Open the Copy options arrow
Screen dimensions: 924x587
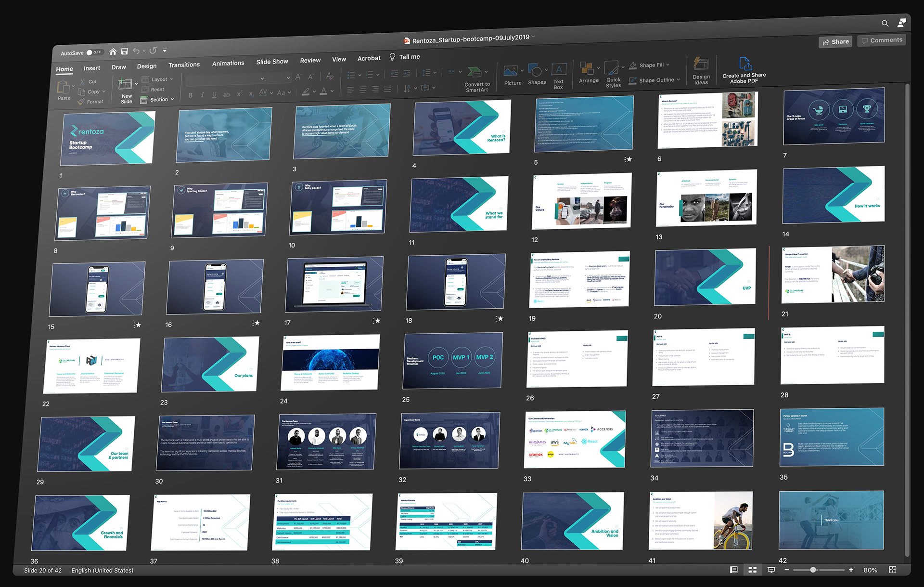pos(104,91)
